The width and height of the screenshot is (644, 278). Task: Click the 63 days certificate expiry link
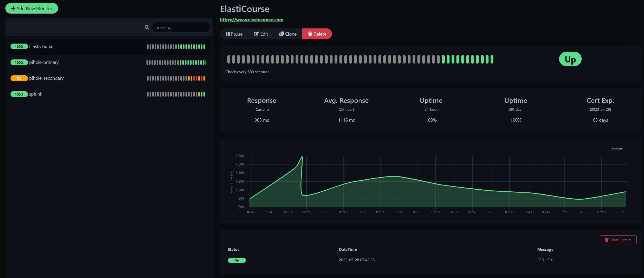(600, 120)
